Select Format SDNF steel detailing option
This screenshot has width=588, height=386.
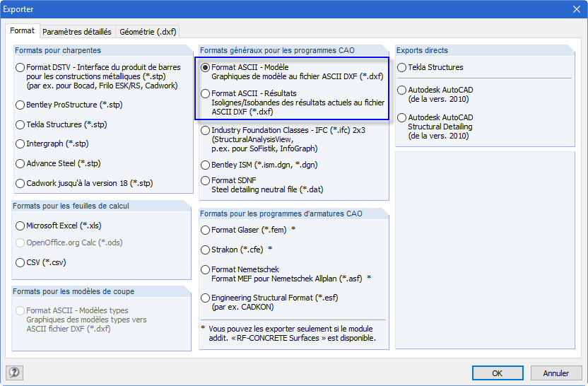point(205,181)
